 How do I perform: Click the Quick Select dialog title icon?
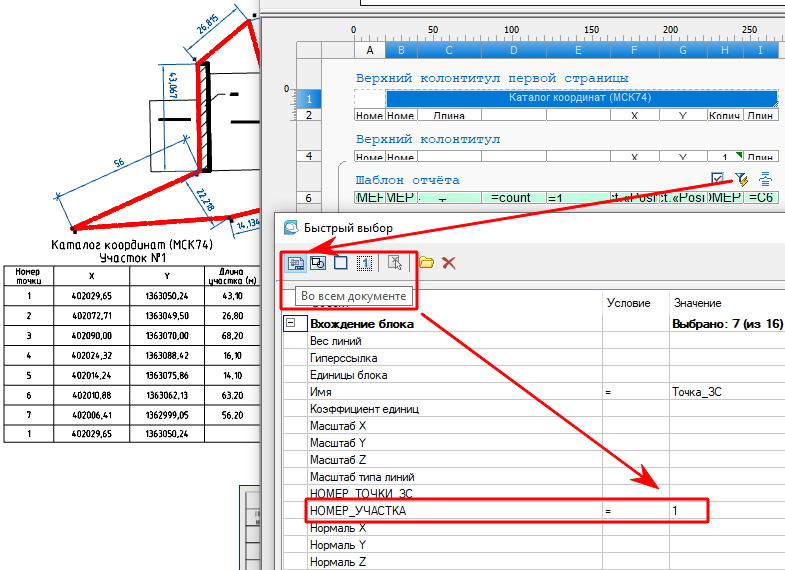[291, 228]
